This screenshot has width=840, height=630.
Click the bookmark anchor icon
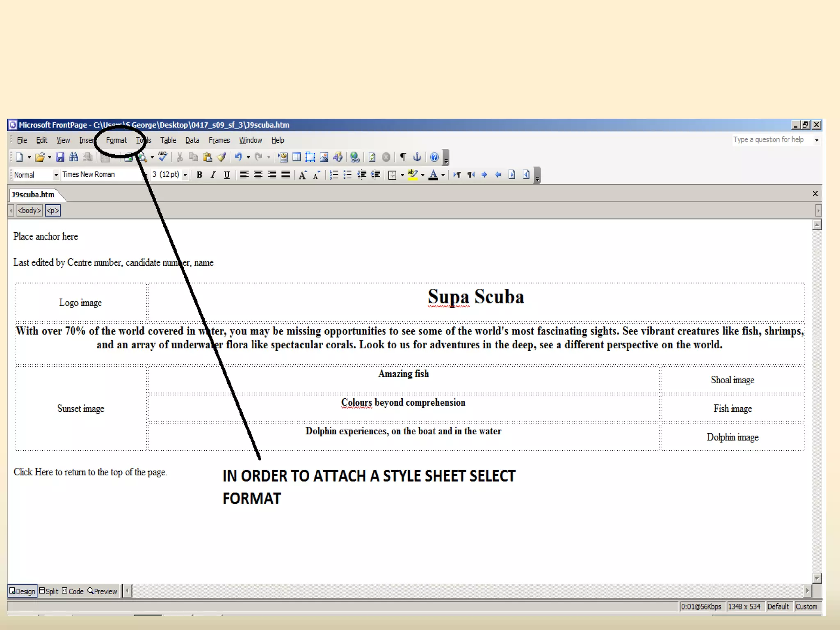coord(417,157)
